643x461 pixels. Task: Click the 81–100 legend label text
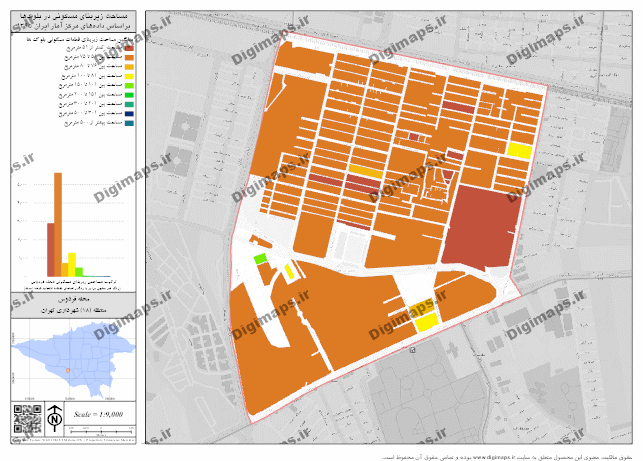[x=92, y=76]
